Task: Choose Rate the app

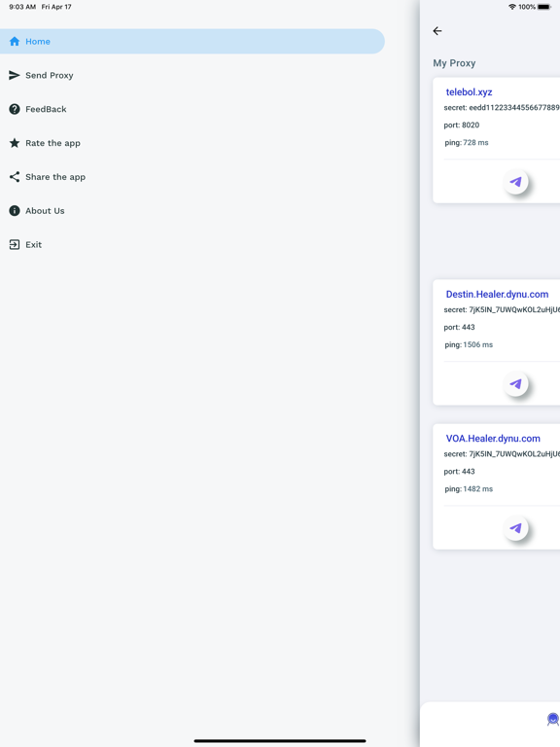Action: pyautogui.click(x=192, y=143)
